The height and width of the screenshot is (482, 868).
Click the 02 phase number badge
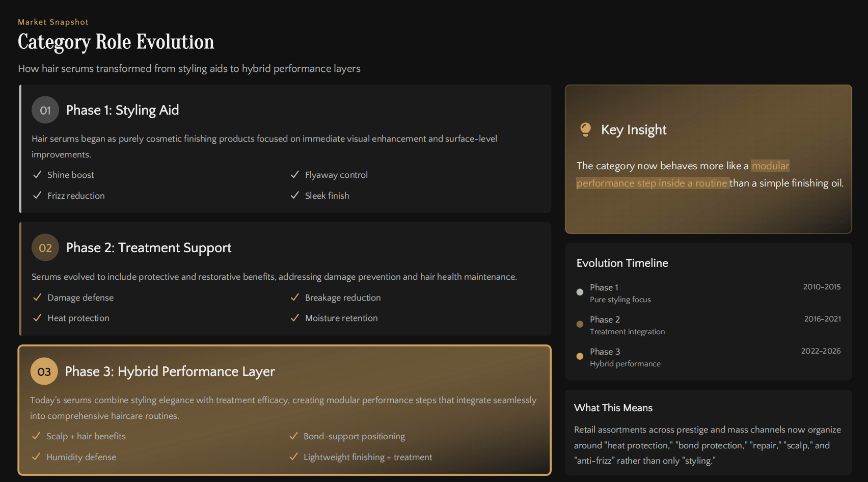[45, 248]
